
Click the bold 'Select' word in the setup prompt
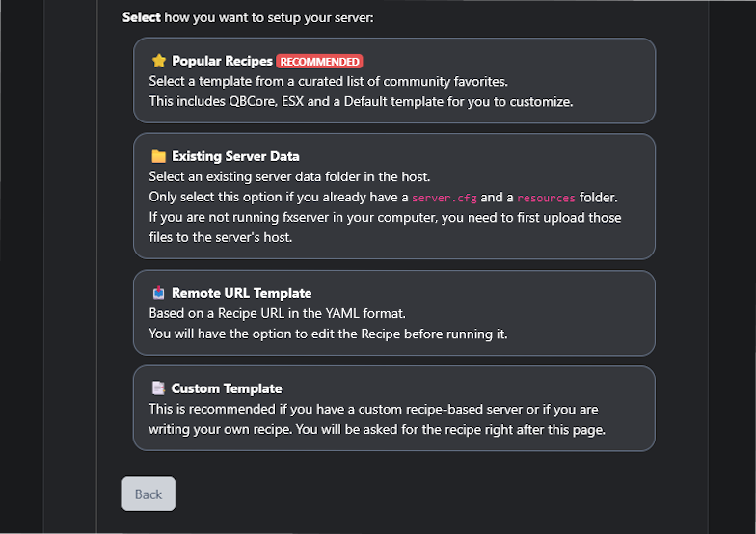pos(142,17)
